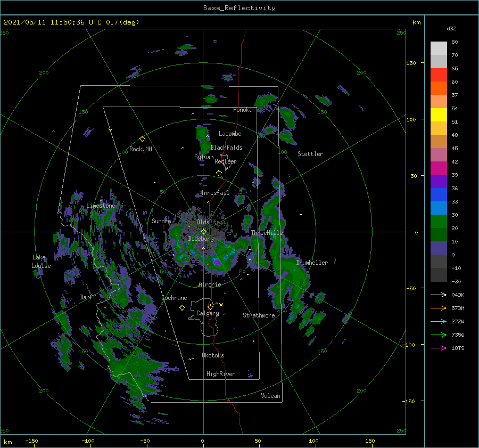Click the Okotoks town label
The width and height of the screenshot is (479, 448).
[213, 355]
